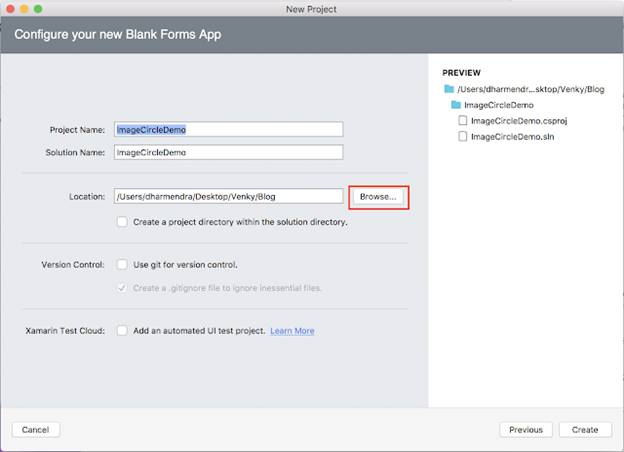Select ImageCircleDemo.sln text in preview
624x452 pixels.
coord(512,136)
